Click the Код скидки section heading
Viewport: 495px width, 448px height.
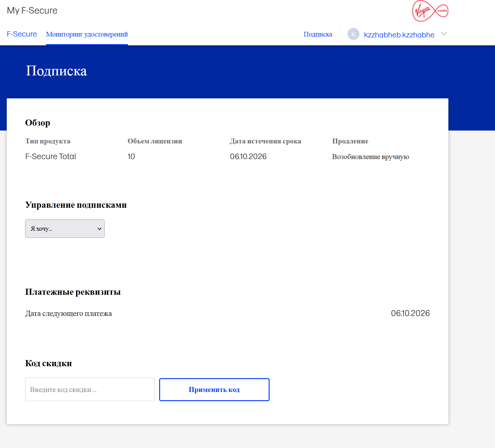coord(48,363)
